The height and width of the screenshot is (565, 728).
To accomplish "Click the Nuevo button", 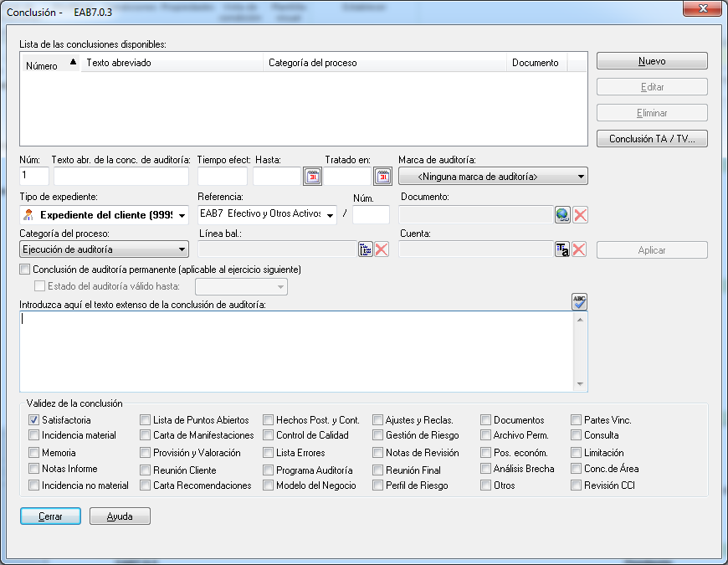I will point(652,61).
